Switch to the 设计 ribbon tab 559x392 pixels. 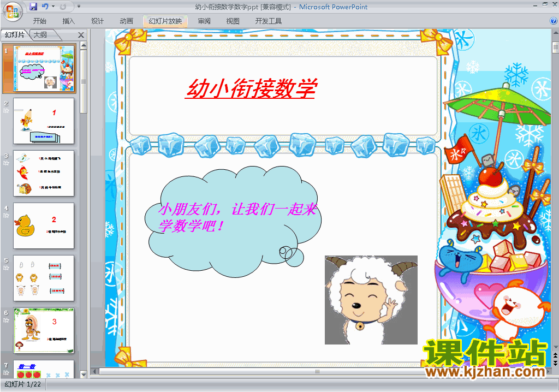[97, 21]
